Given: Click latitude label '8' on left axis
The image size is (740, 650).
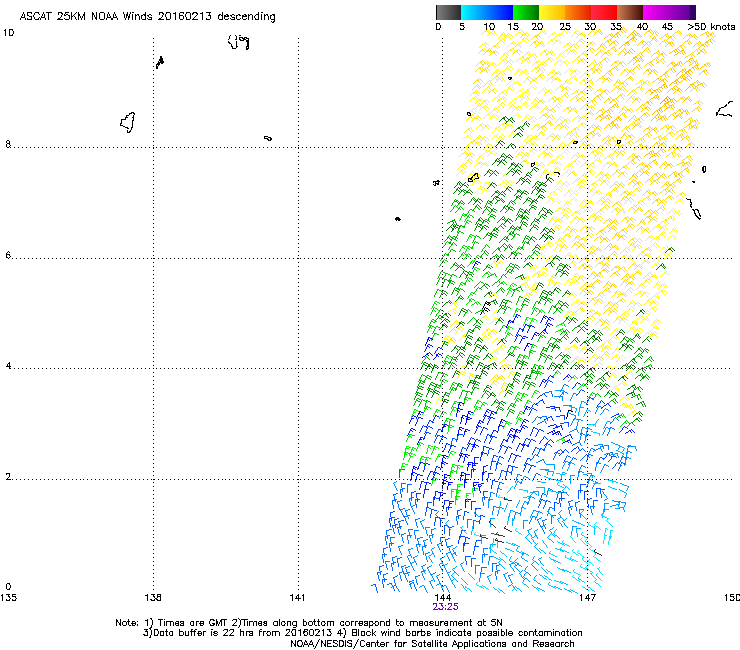Looking at the screenshot, I should pyautogui.click(x=8, y=144).
